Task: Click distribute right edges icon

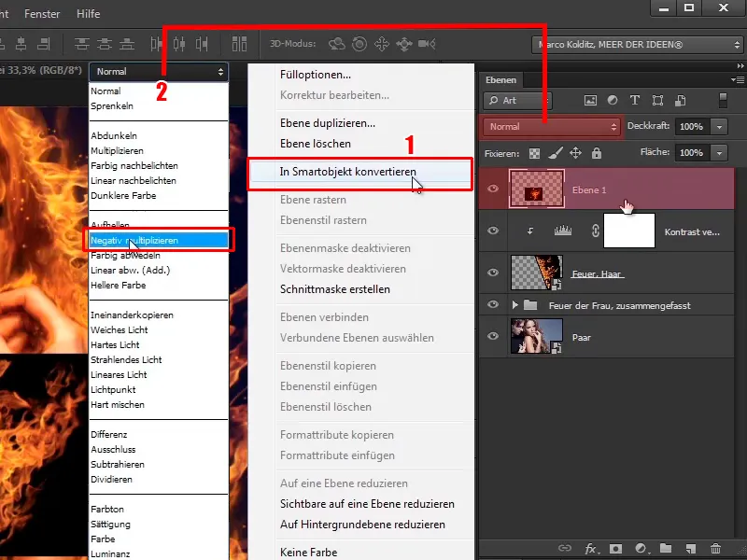Action: tap(202, 44)
